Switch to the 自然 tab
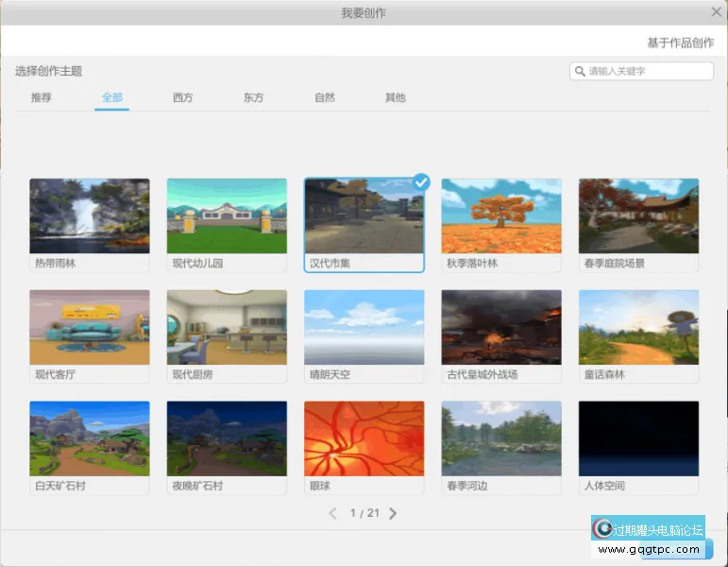 tap(325, 97)
